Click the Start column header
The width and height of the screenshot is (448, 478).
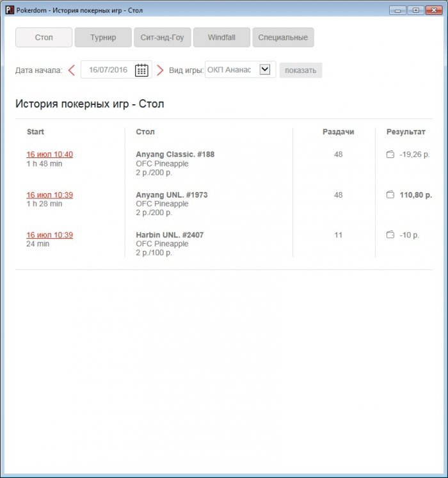coord(35,132)
